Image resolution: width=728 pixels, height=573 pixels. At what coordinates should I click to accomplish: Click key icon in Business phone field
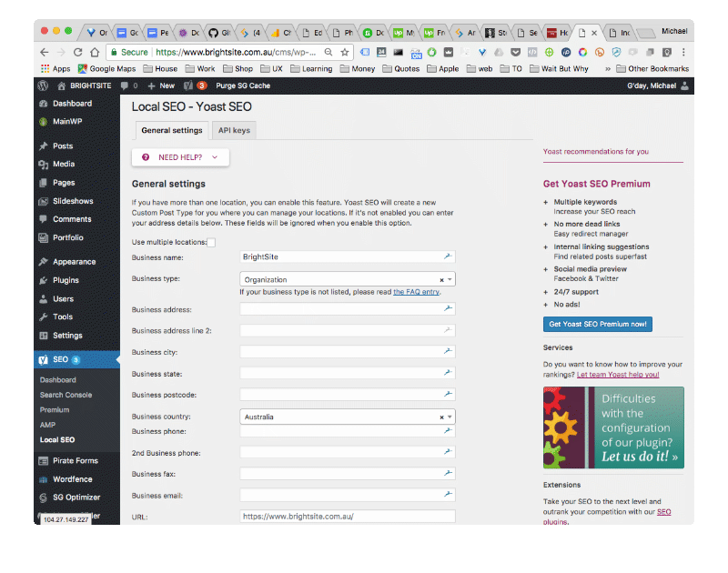point(448,431)
